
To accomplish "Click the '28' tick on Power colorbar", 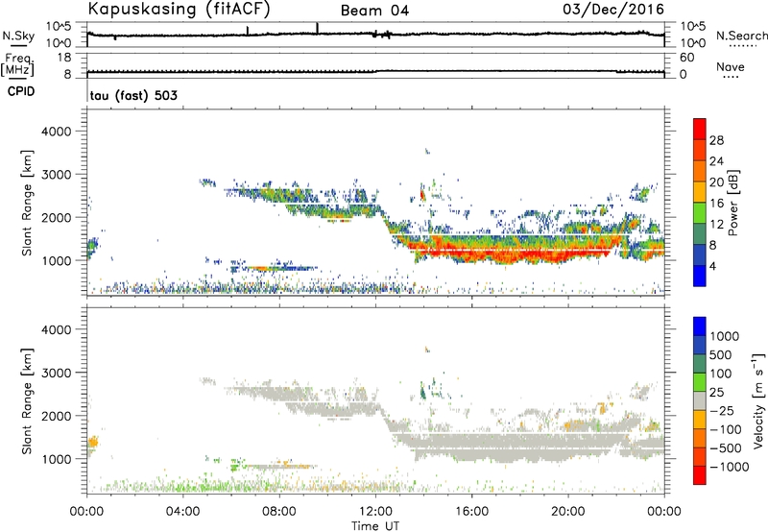I will click(x=716, y=140).
